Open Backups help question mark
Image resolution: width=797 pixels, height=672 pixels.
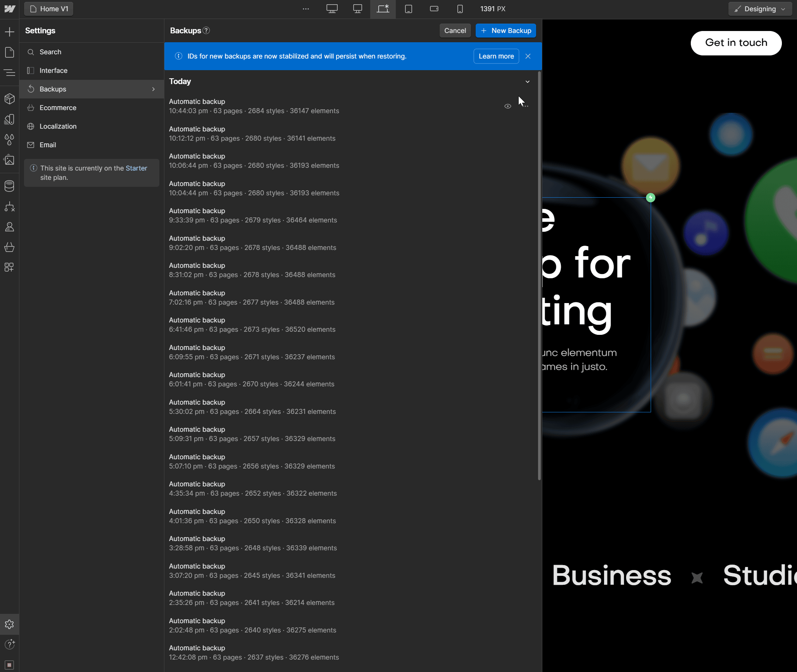point(206,31)
